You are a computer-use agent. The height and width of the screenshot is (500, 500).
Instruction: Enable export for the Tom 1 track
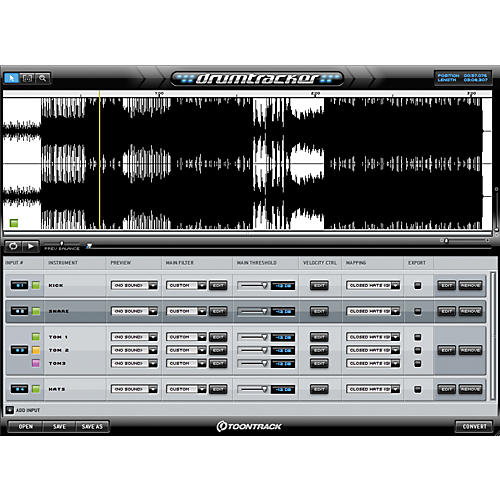coord(418,337)
